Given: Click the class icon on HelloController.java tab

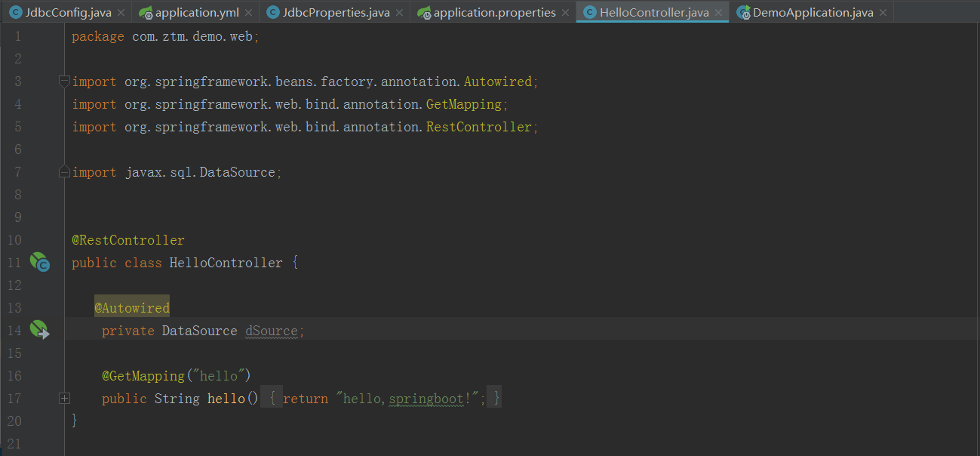Looking at the screenshot, I should pos(590,13).
